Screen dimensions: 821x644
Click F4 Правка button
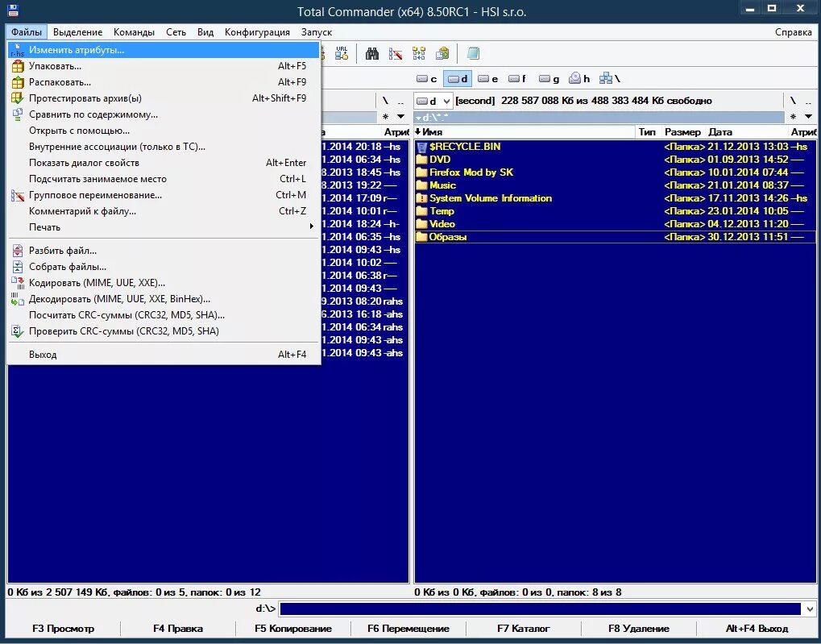coord(178,628)
